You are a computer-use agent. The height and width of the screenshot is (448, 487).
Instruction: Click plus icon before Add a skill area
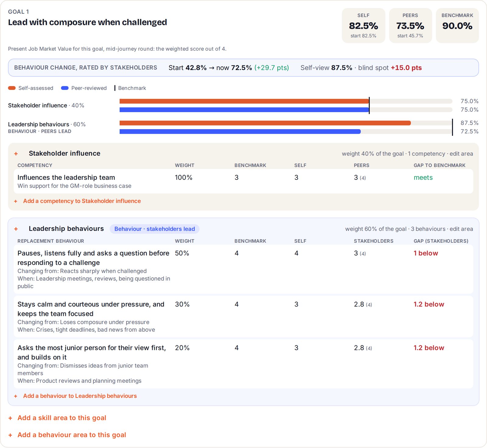point(10,418)
